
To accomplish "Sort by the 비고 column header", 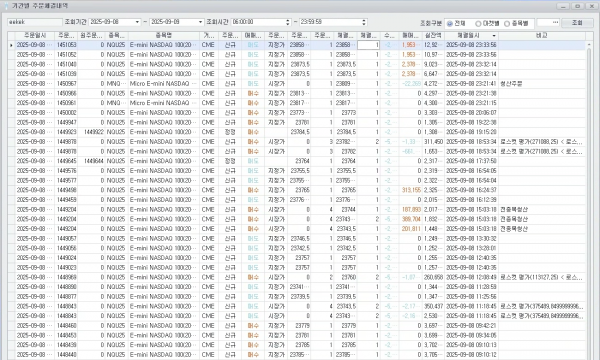I will [541, 36].
